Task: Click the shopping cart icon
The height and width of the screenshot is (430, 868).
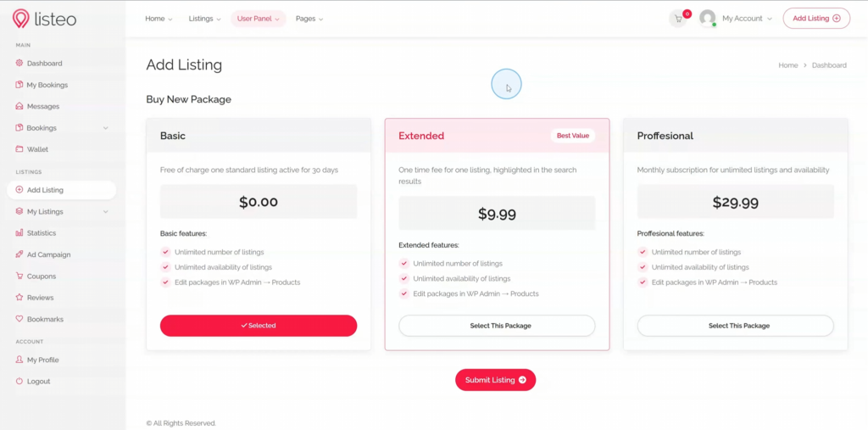Action: (x=678, y=19)
